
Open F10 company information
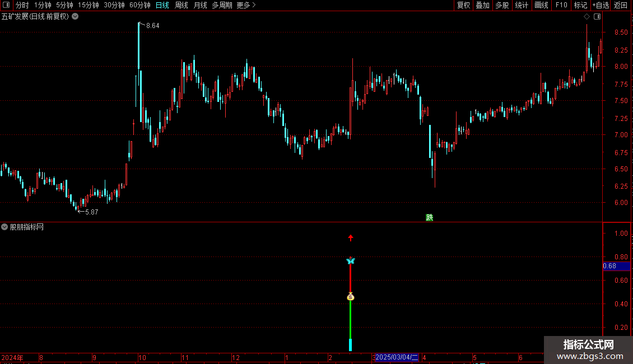561,5
